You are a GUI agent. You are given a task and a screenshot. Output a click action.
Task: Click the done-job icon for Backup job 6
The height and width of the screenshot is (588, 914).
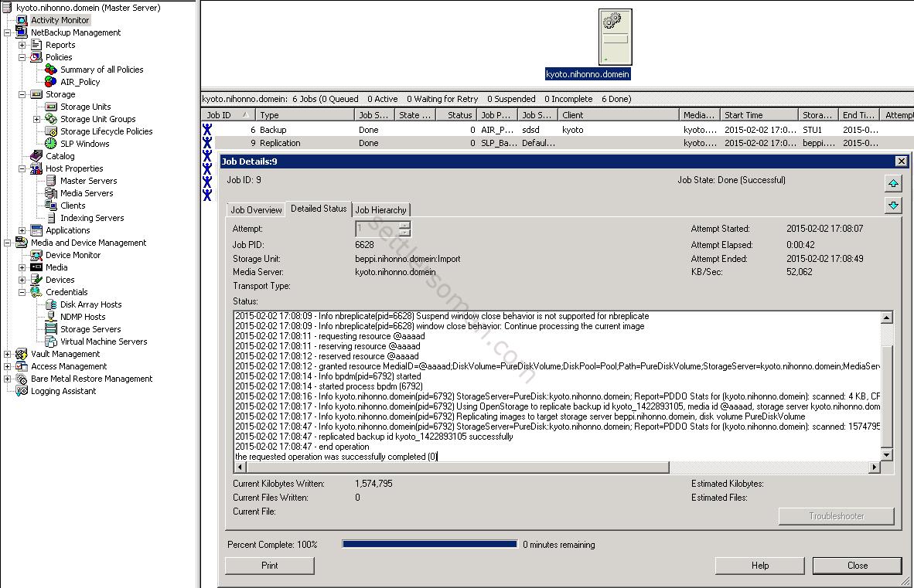click(x=207, y=130)
